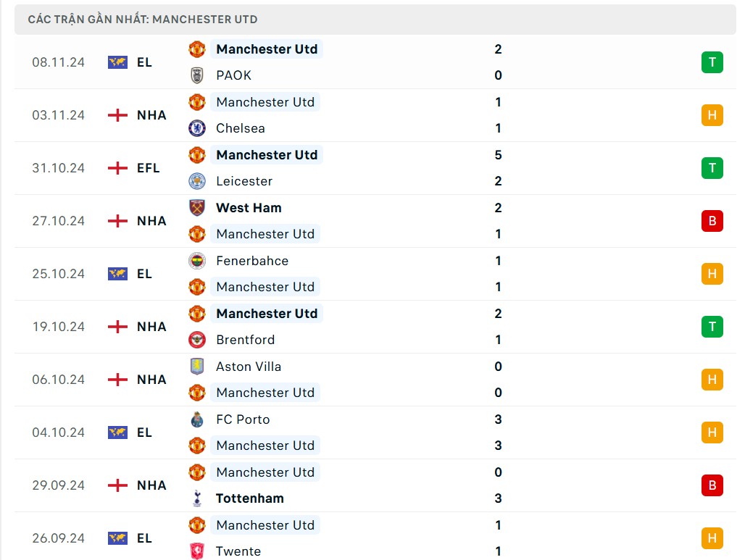Click the Brentford club crest icon
The image size is (745, 560).
point(196,340)
